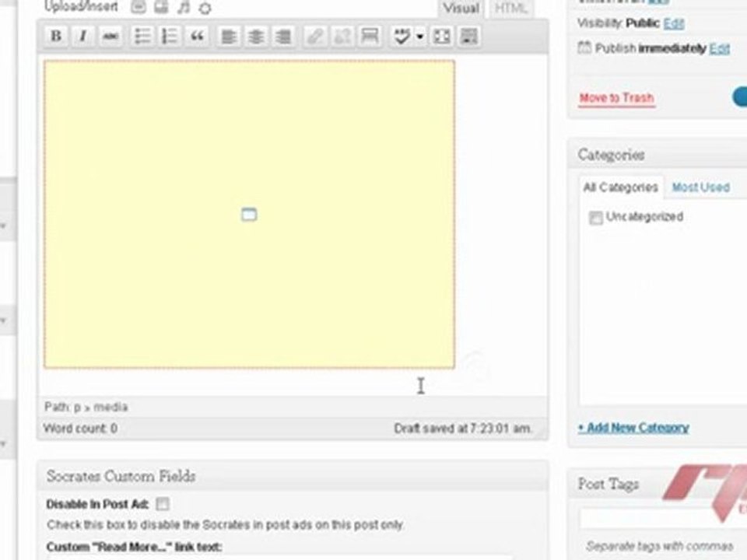This screenshot has width=747, height=560.
Task: Align text right
Action: [x=283, y=37]
